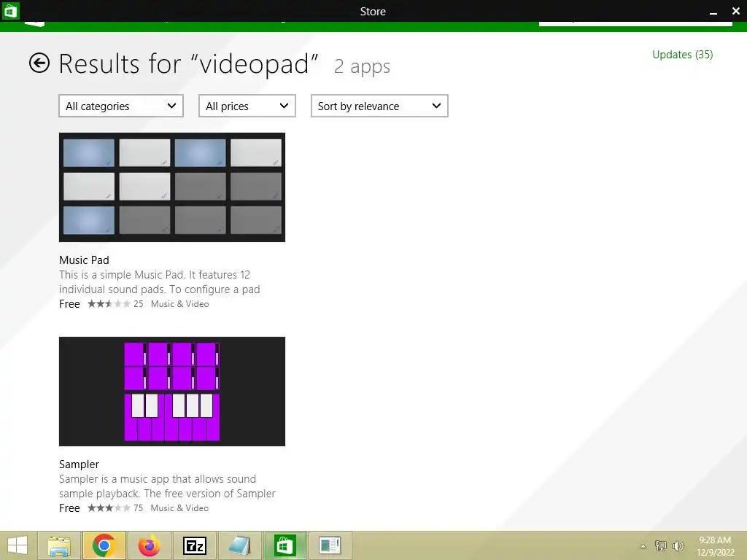The width and height of the screenshot is (747, 560).
Task: Open the notepad app on the taskbar
Action: [239, 545]
